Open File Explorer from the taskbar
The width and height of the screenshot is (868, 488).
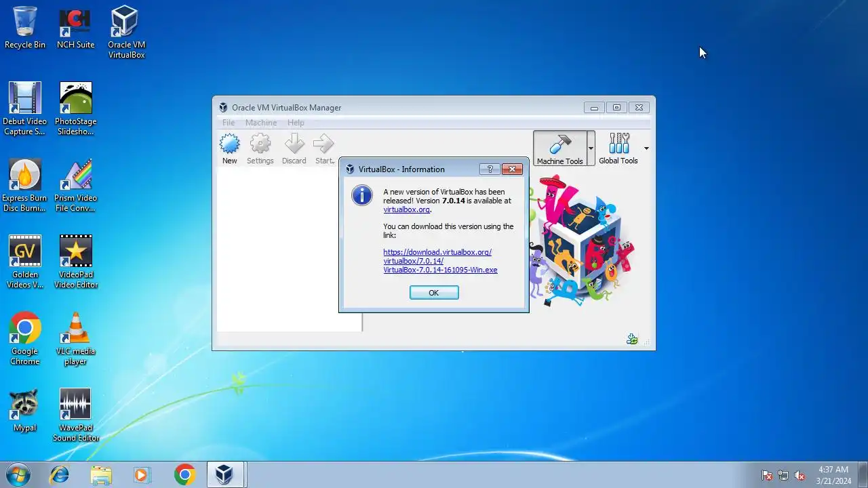pos(100,475)
